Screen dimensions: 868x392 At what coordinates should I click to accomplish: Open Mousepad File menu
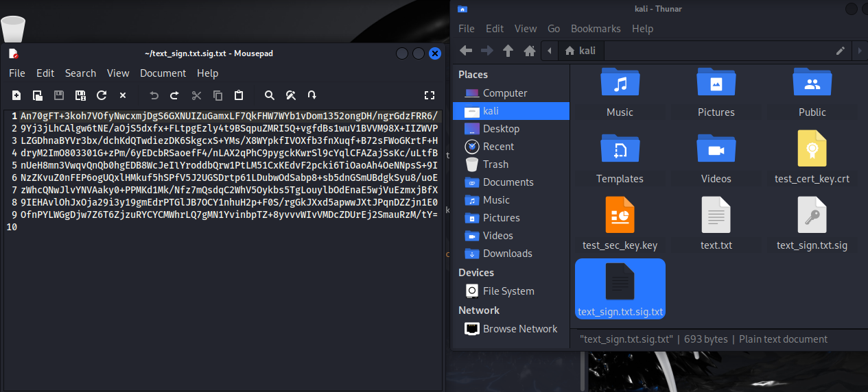point(17,73)
